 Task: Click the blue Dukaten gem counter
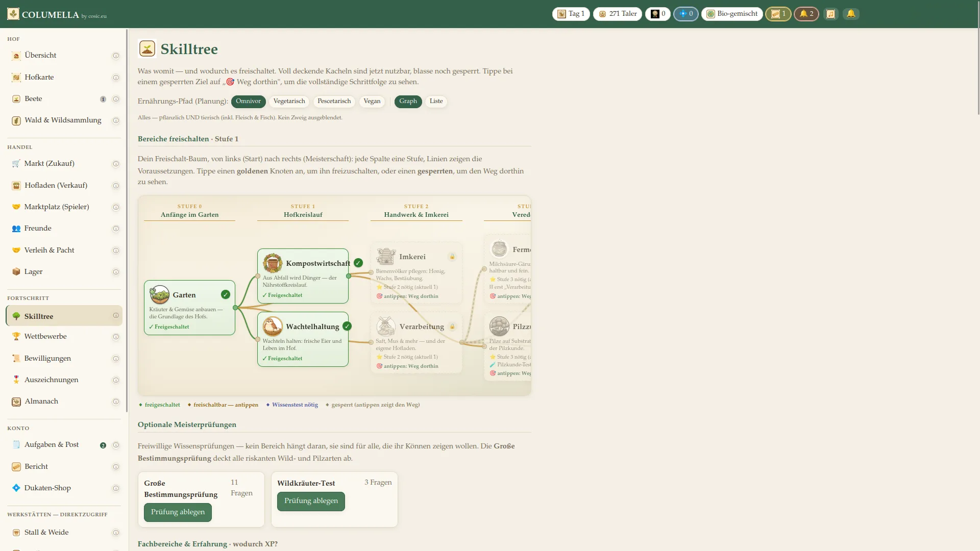[x=685, y=14]
